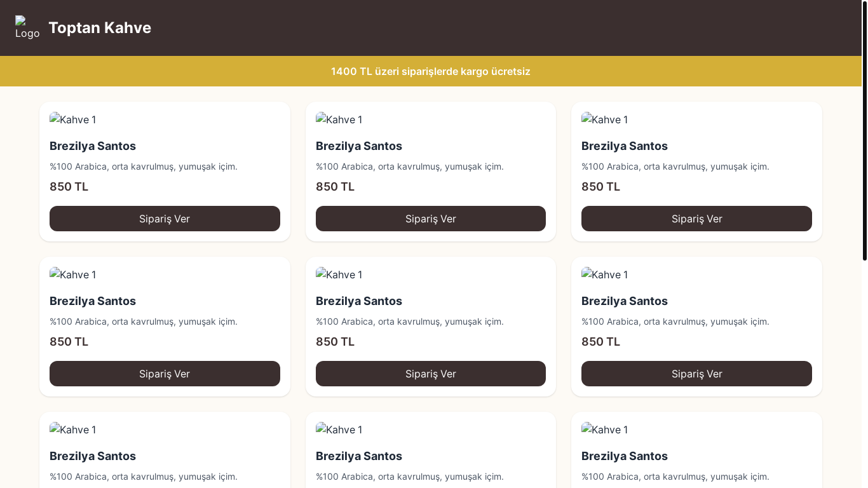Select Kahve 1 image in second row's right card
Viewport: 868px width, 488px height.
tap(605, 274)
